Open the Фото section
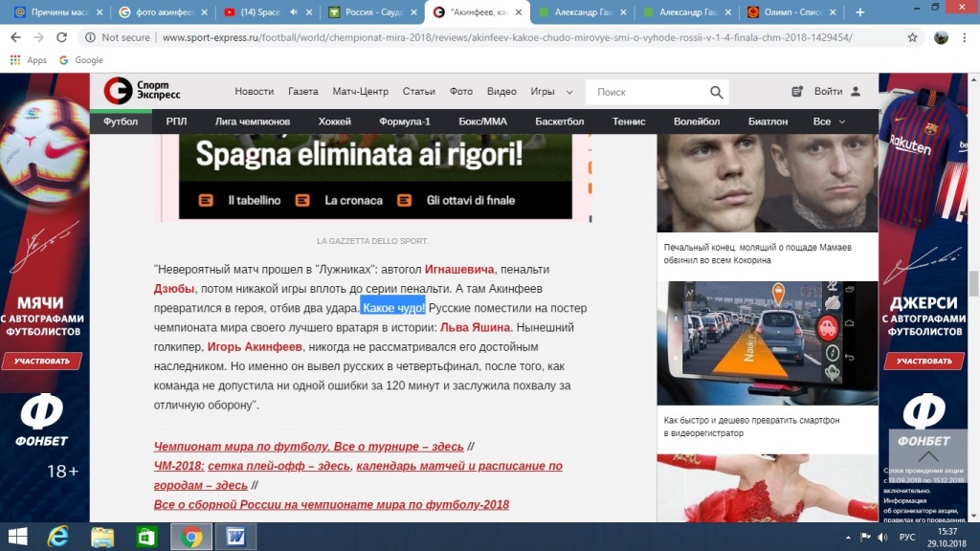This screenshot has width=980, height=551. coord(461,91)
